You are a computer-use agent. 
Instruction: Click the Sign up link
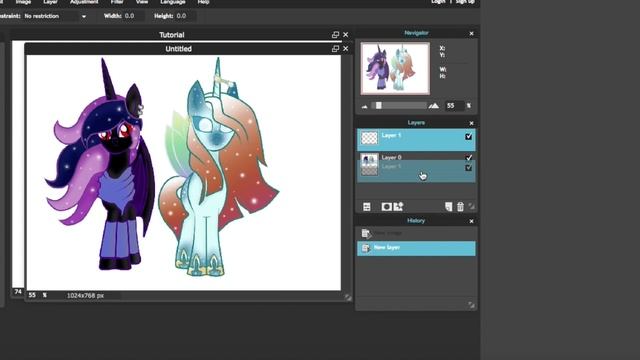point(465,2)
